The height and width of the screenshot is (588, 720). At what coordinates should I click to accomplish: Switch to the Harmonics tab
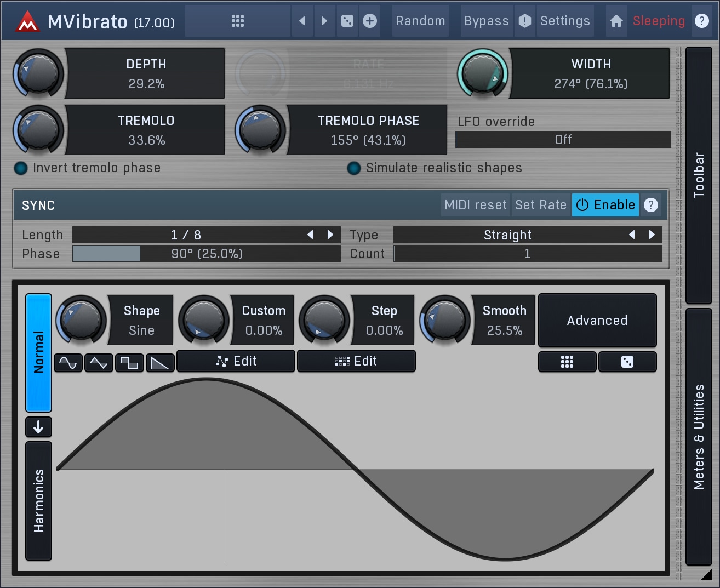38,500
